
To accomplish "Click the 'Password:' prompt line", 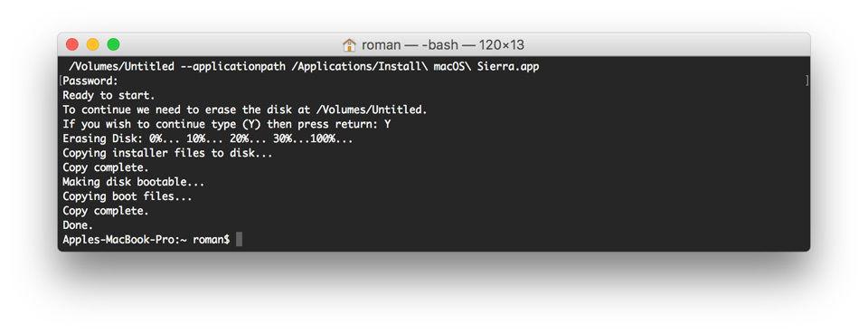I will coord(90,81).
